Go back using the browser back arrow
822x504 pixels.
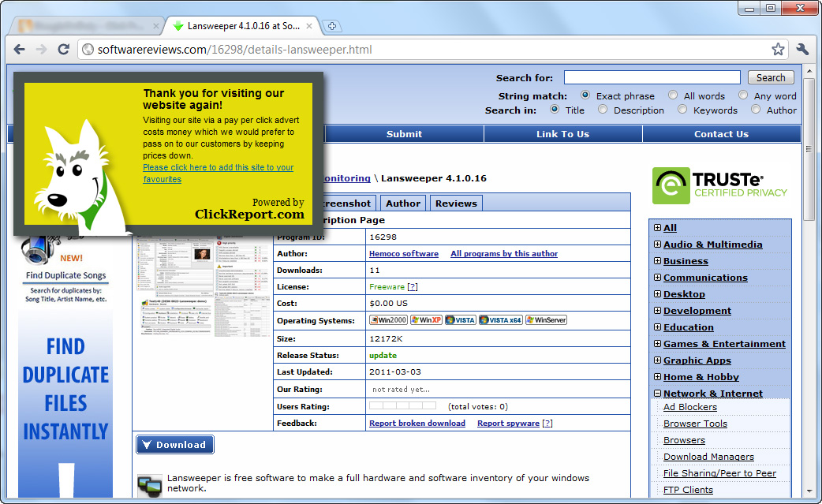[20, 49]
